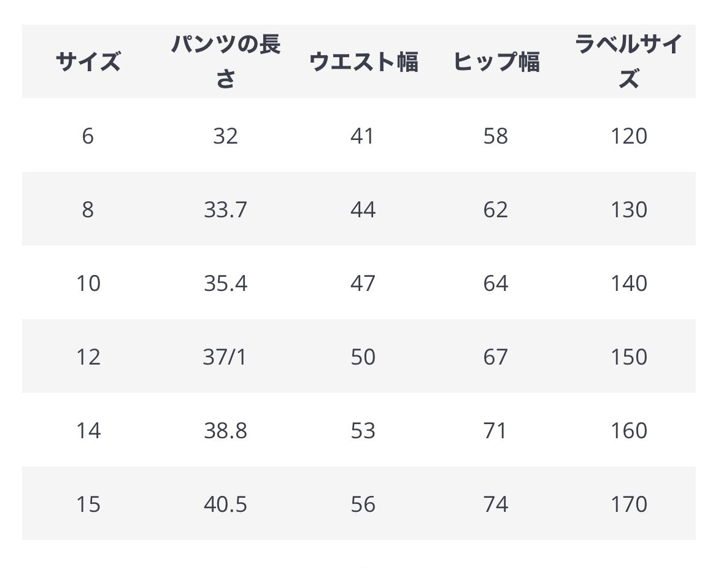Click the ウエスト幅 column header
Viewport: 718px width, 588px height.
pos(363,61)
